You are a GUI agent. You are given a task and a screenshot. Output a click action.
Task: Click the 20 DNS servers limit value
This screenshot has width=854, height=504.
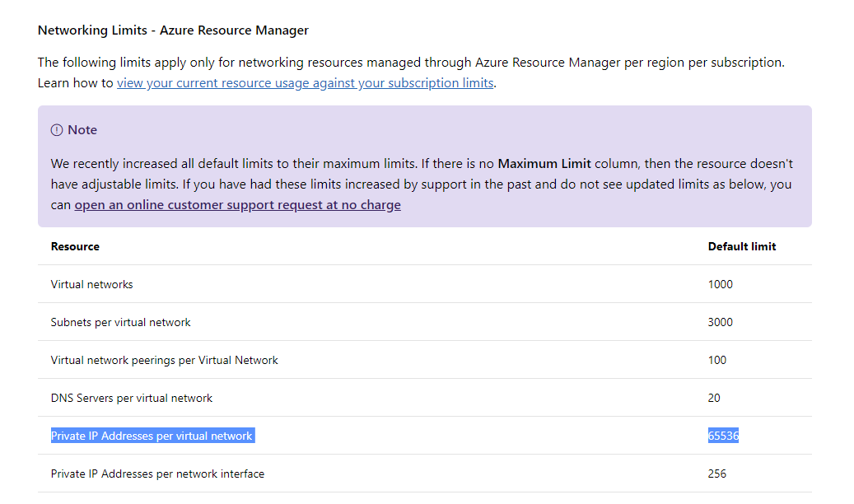click(x=714, y=398)
